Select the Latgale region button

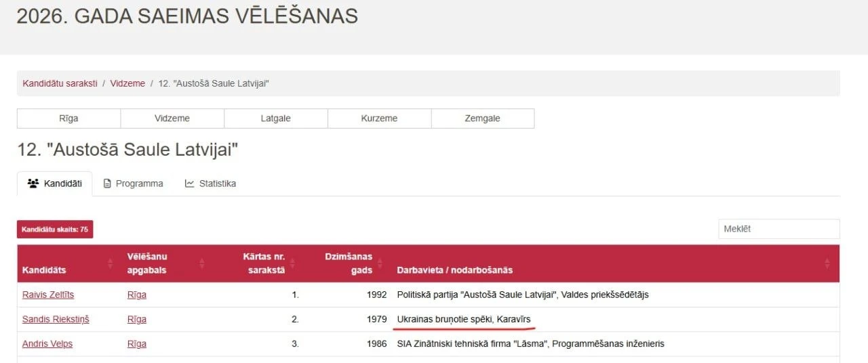tap(276, 119)
